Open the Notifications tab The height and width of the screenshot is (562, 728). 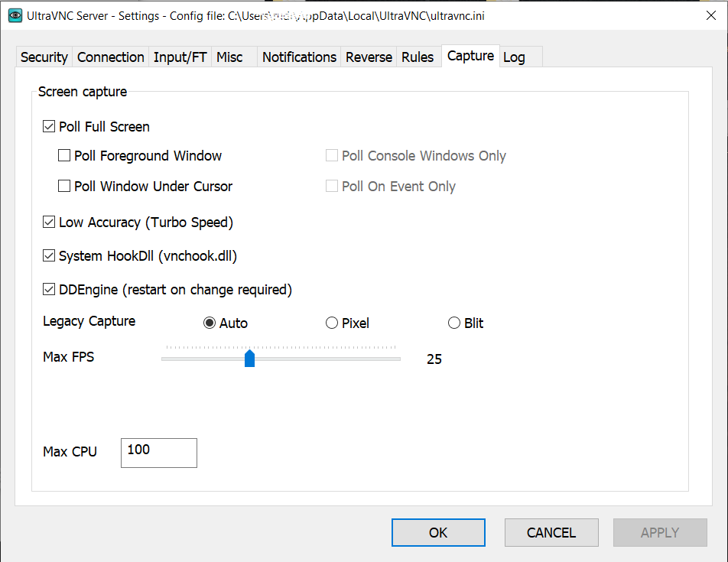click(x=299, y=57)
